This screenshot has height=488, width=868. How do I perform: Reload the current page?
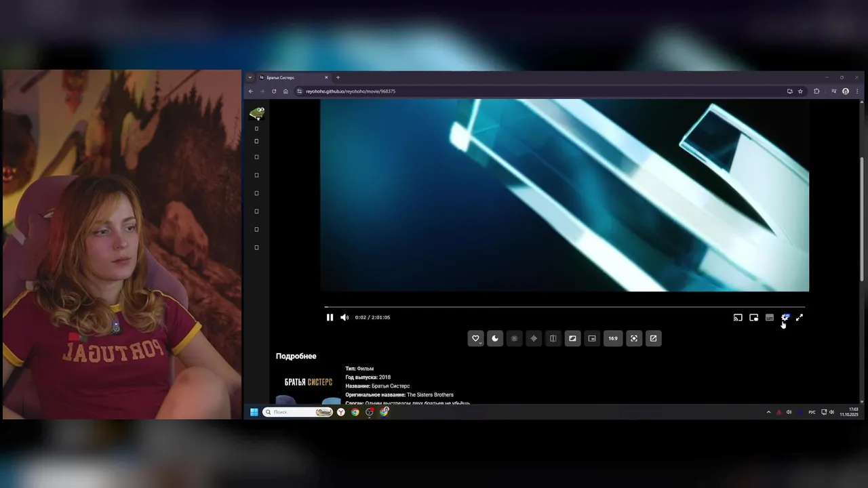point(274,91)
